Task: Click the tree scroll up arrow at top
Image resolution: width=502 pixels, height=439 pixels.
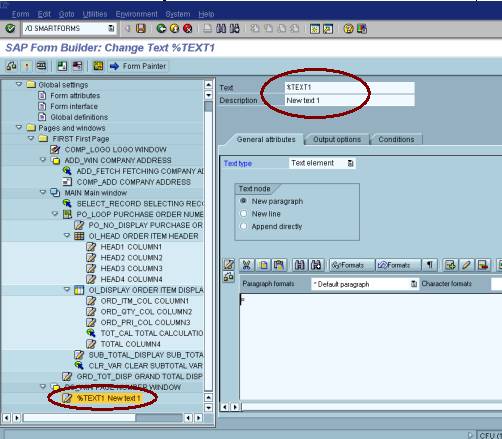Action: [208, 84]
